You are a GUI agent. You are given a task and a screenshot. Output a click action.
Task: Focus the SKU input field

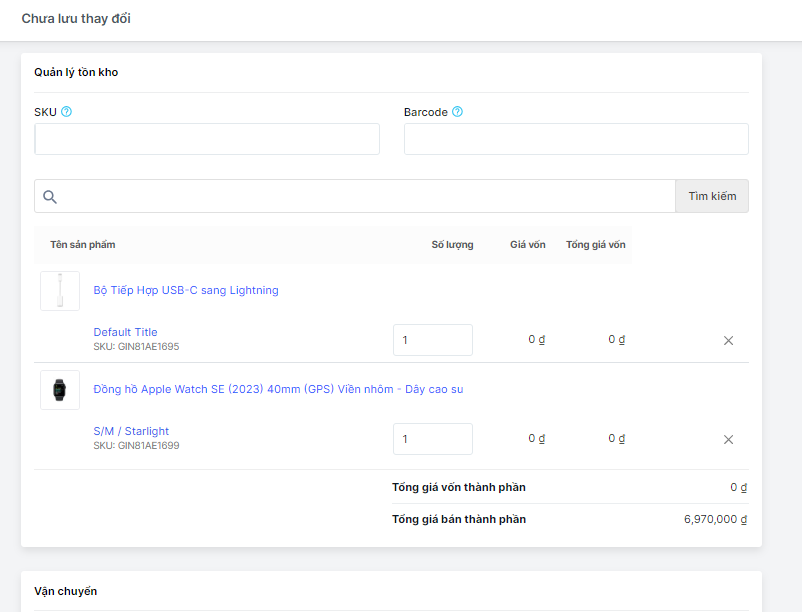[x=207, y=139]
